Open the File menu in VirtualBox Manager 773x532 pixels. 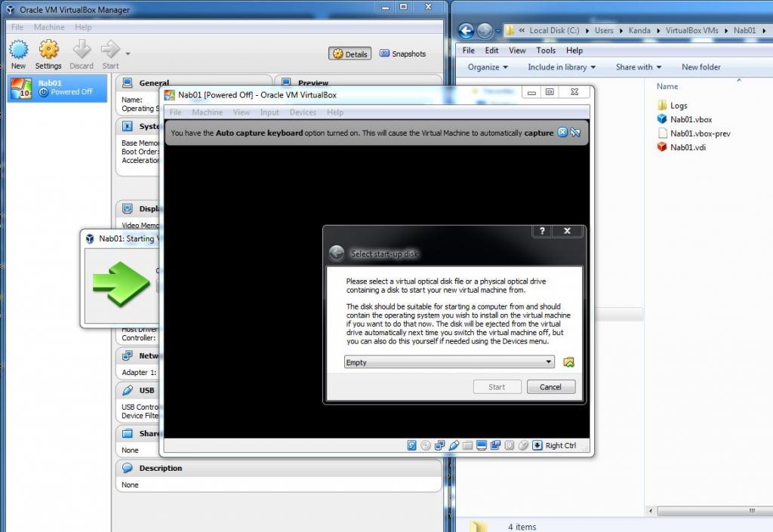pos(17,27)
